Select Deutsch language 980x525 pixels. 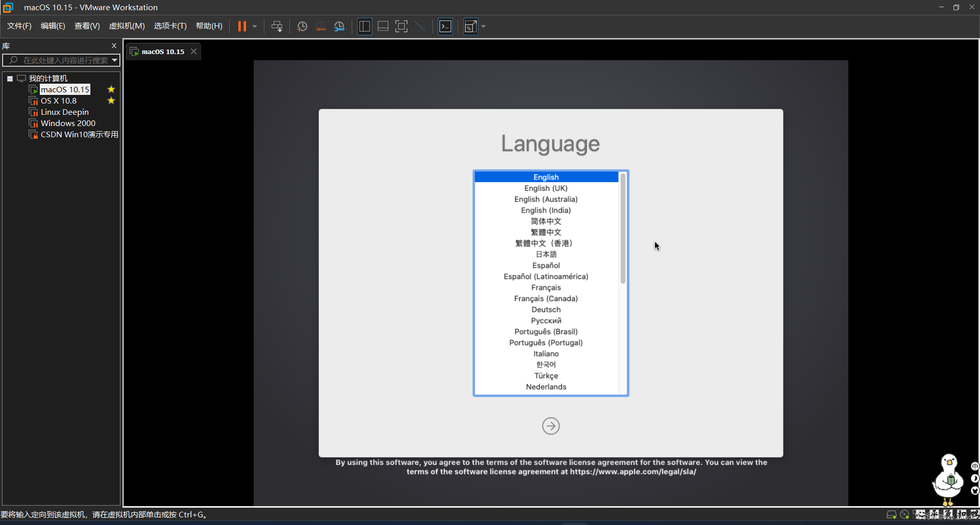click(546, 310)
